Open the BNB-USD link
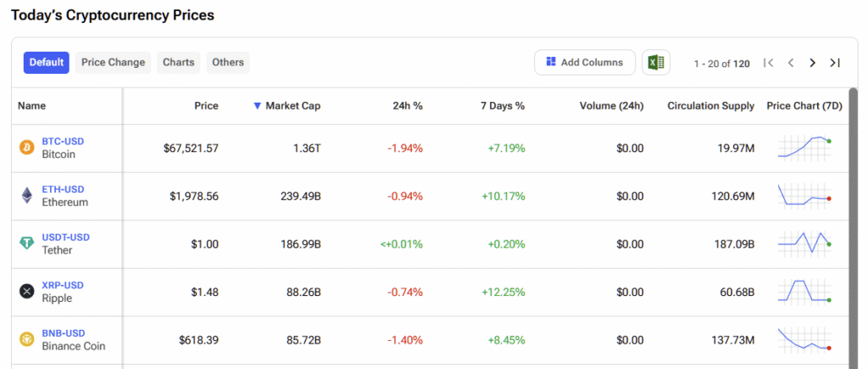Image resolution: width=868 pixels, height=369 pixels. coord(64,333)
